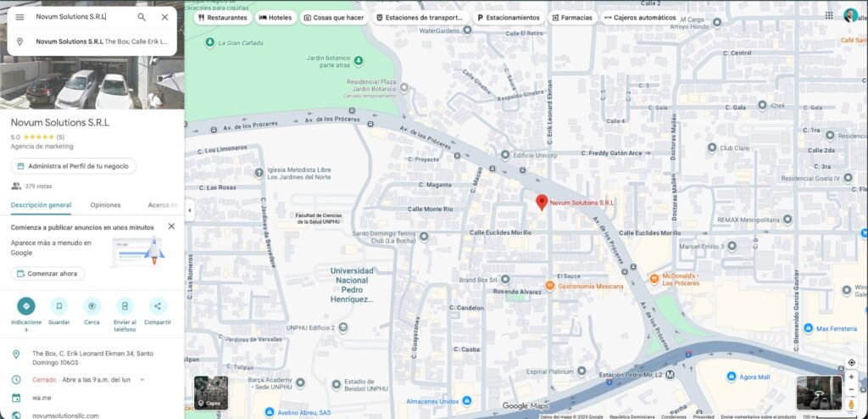Select the Estaciones de transporte chip

click(420, 18)
